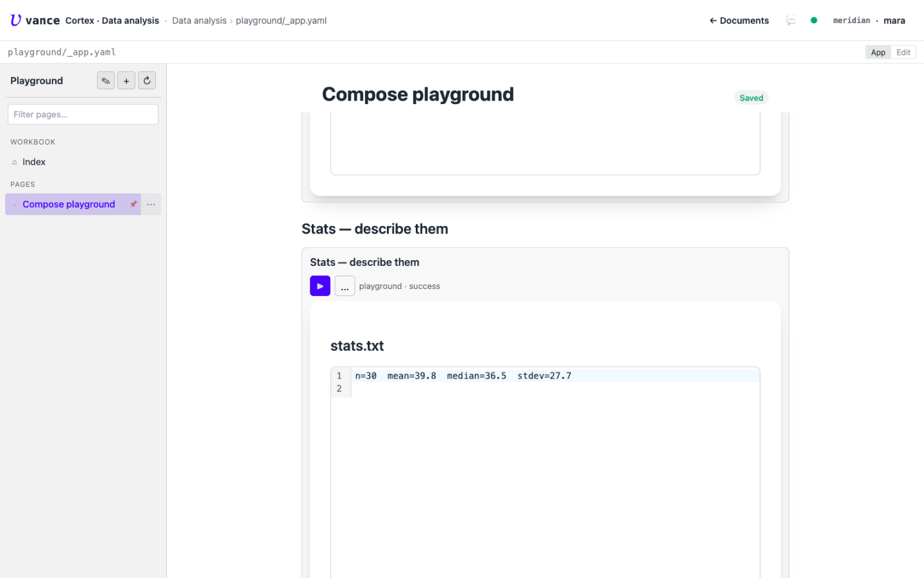Viewport: 924px width, 578px height.
Task: Switch to Edit mode
Action: point(903,52)
